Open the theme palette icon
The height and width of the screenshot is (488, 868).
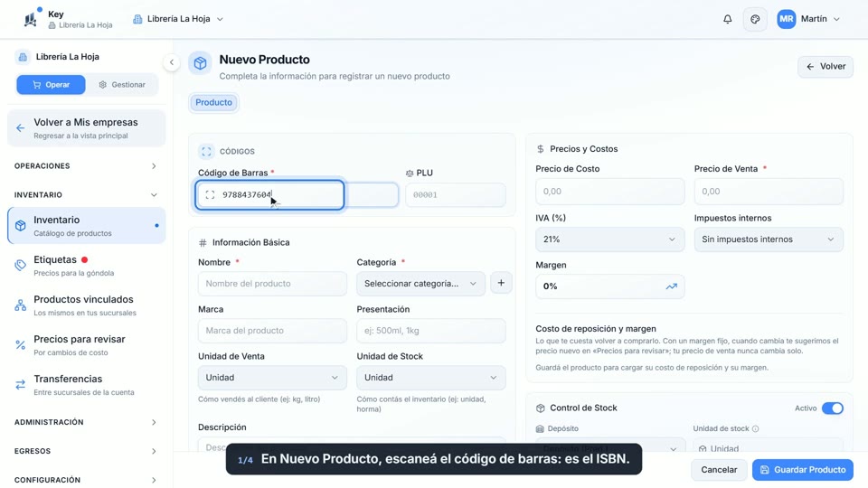pos(755,19)
